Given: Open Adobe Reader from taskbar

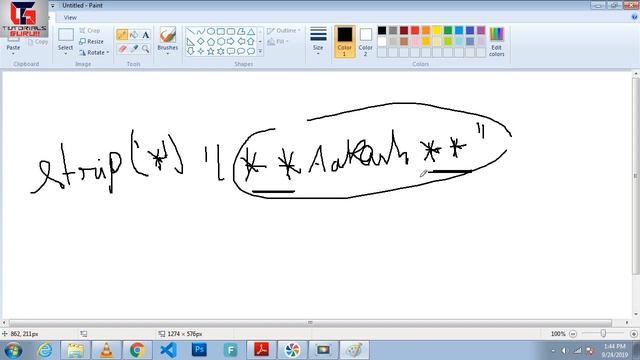Looking at the screenshot, I should (x=261, y=350).
